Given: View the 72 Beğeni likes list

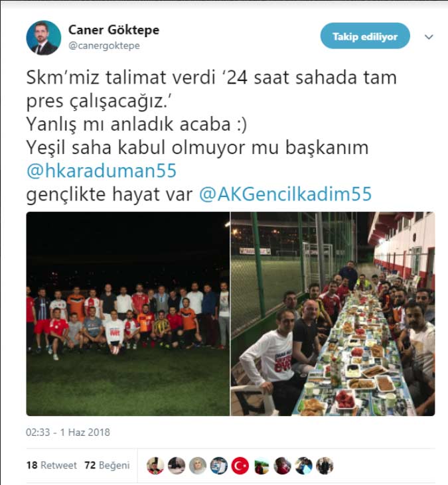Looking at the screenshot, I should (x=107, y=465).
